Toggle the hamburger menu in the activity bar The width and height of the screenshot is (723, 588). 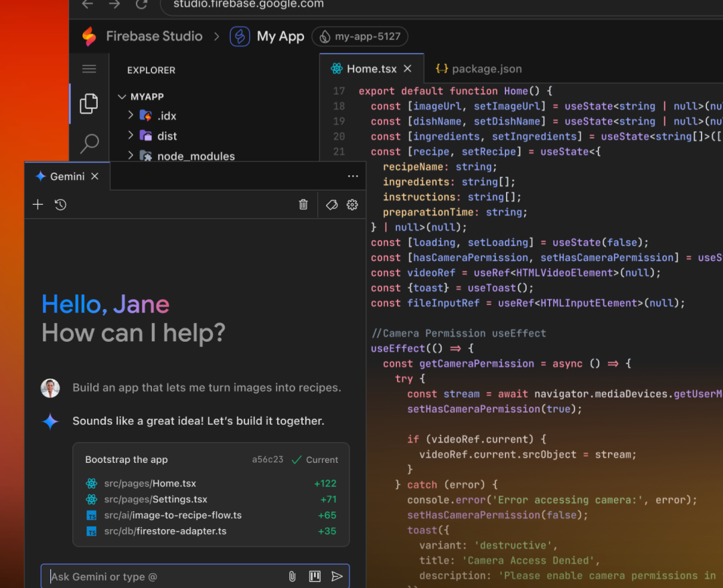tap(88, 68)
